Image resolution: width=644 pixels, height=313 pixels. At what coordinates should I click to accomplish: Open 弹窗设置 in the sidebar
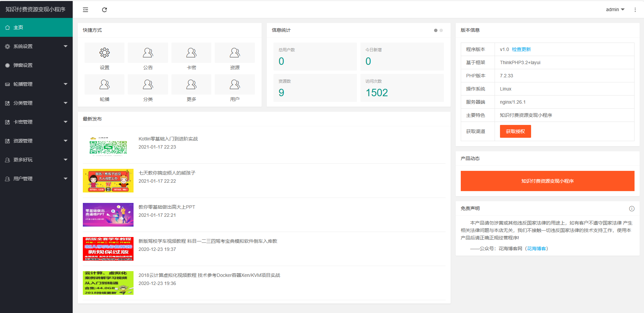pos(36,65)
